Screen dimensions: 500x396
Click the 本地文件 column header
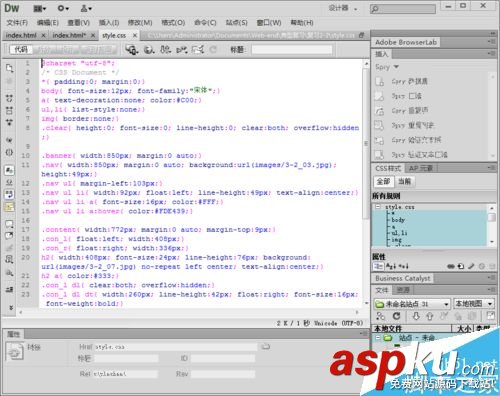[412, 329]
